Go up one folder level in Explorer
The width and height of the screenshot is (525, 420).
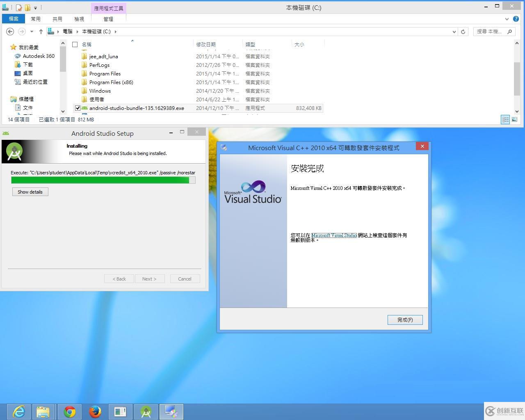pos(41,32)
